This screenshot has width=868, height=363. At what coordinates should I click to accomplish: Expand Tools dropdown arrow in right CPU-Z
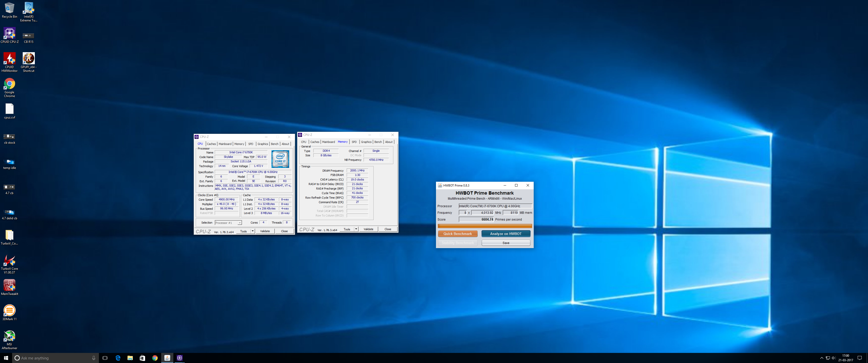pos(356,229)
